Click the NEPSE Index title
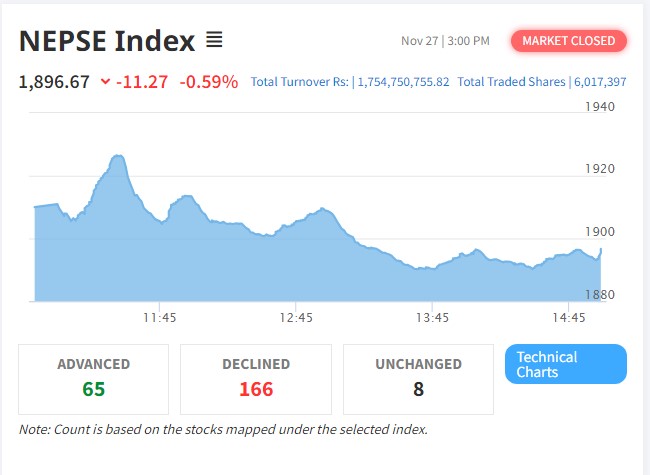The height and width of the screenshot is (475, 650). coord(107,41)
